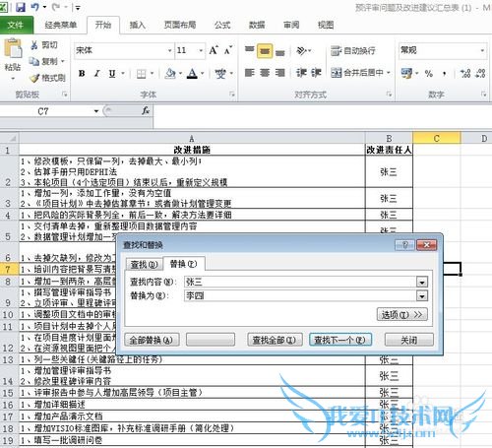Click the increase indent icon
Image resolution: width=492 pixels, height=448 pixels.
tap(316, 73)
